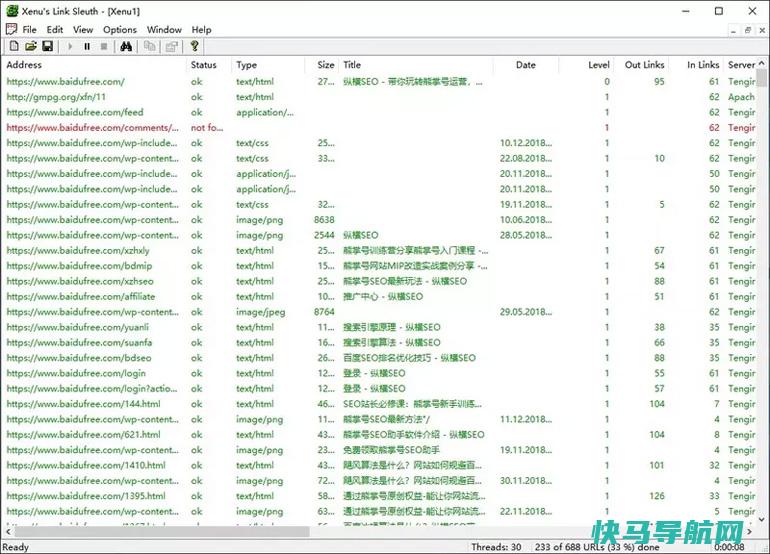Image resolution: width=770 pixels, height=554 pixels.
Task: Open the Options menu
Action: (x=120, y=29)
